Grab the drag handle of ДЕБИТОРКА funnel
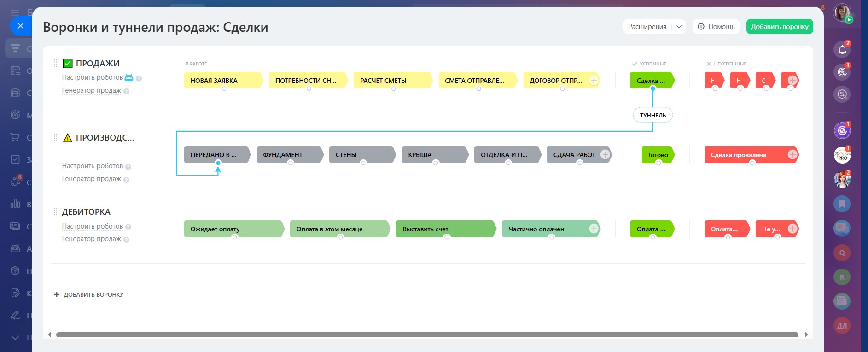868x352 pixels. (x=55, y=212)
